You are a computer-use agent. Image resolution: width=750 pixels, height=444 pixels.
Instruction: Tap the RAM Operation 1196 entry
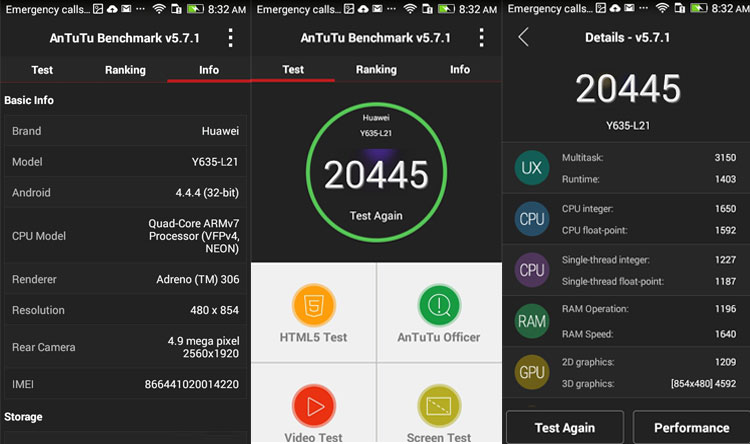coord(649,309)
